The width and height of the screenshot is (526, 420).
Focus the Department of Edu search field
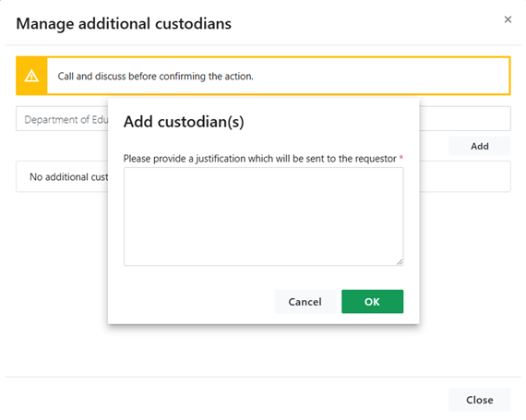tap(62, 119)
